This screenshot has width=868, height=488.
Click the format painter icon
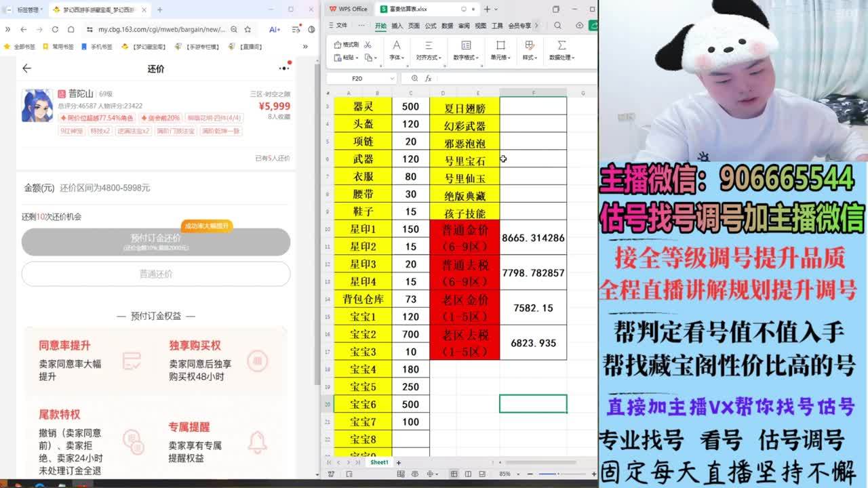347,45
